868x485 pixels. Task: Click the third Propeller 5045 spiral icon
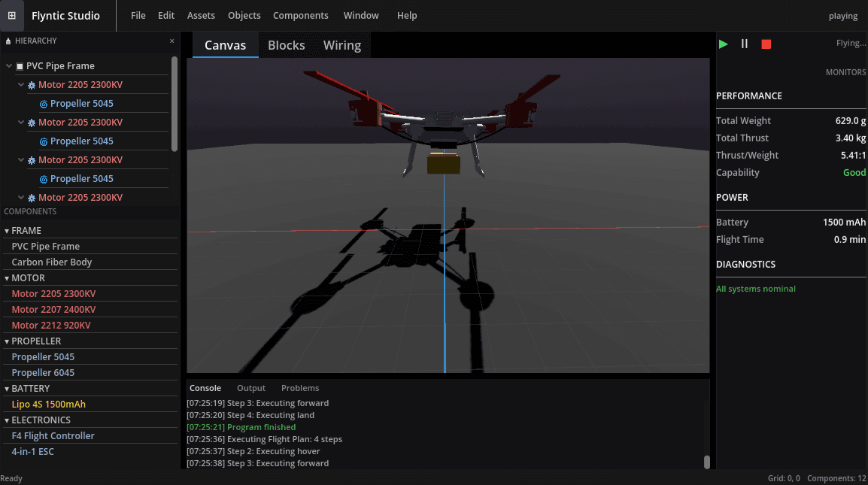click(x=44, y=180)
